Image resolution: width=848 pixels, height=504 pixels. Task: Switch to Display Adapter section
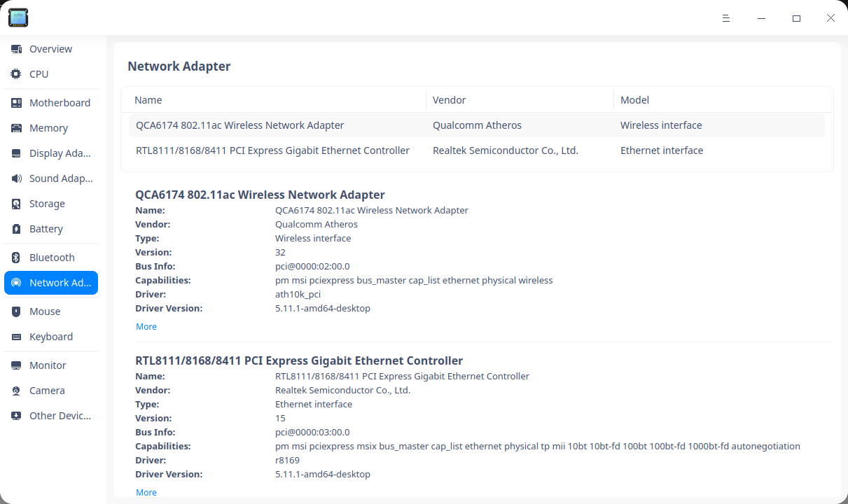[x=60, y=153]
